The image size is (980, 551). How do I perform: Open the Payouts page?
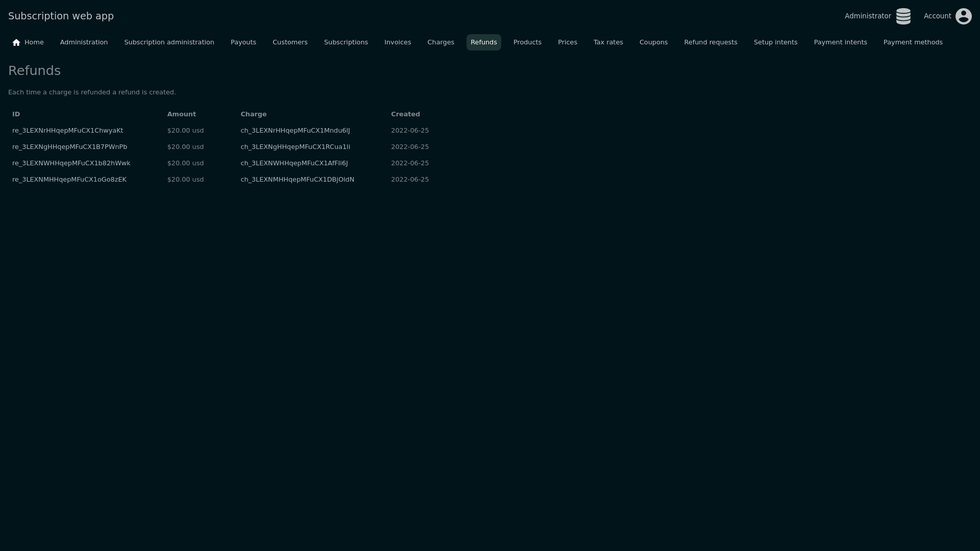pos(243,42)
